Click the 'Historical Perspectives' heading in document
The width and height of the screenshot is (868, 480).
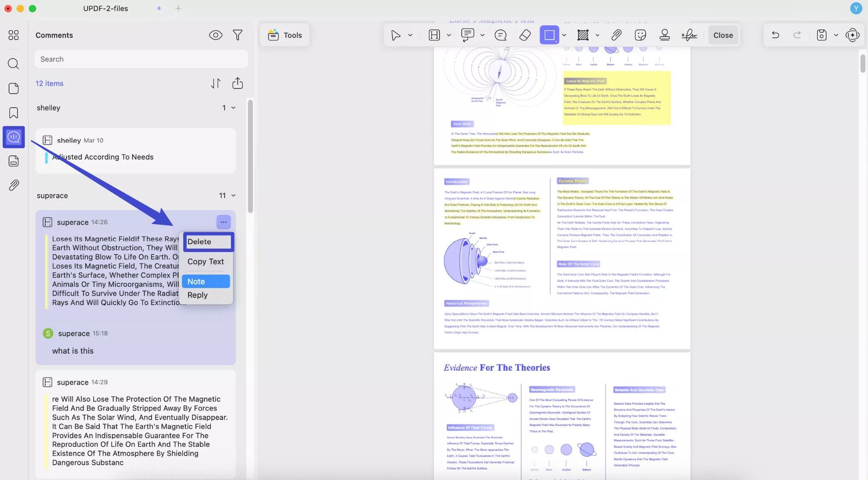466,303
